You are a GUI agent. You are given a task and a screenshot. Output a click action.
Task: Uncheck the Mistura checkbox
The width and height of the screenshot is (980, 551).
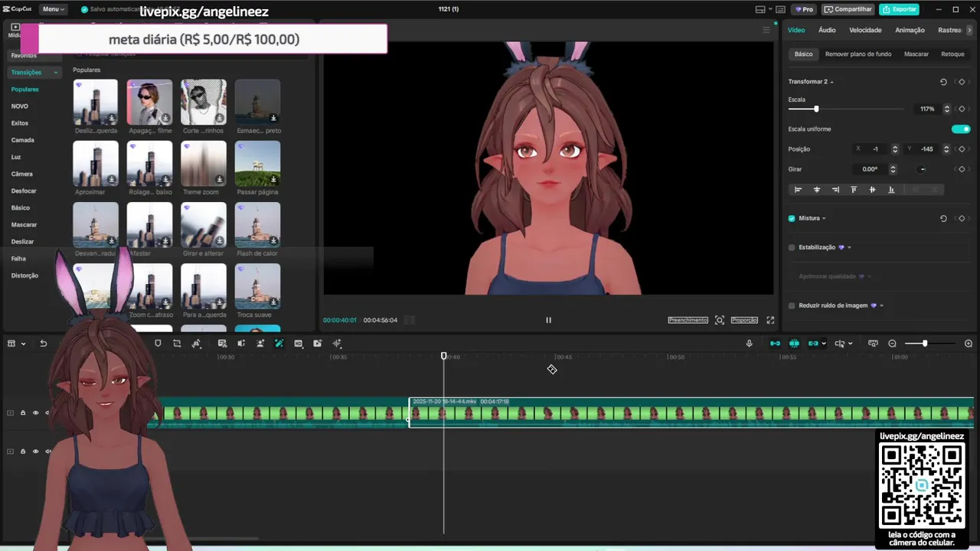[792, 218]
